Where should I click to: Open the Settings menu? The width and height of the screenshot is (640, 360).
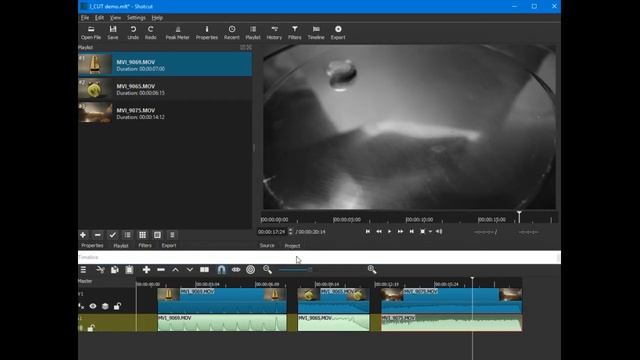[x=136, y=18]
